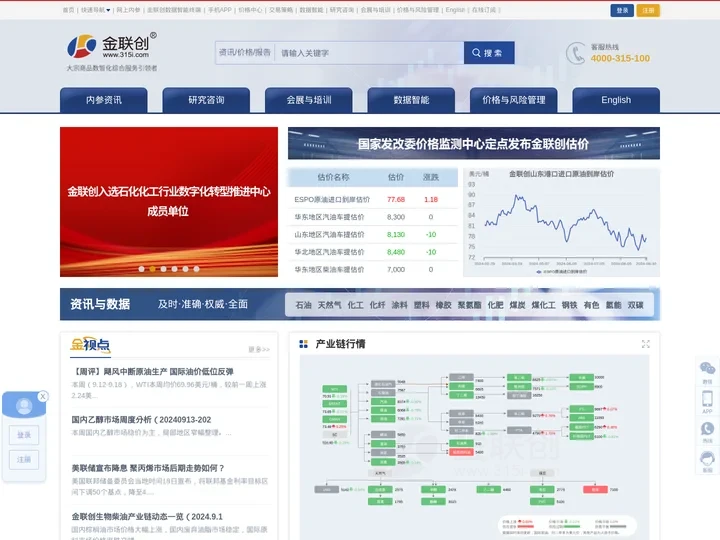The width and height of the screenshot is (720, 540).
Task: Select the fourth carousel dot on banner
Action: pyautogui.click(x=174, y=269)
